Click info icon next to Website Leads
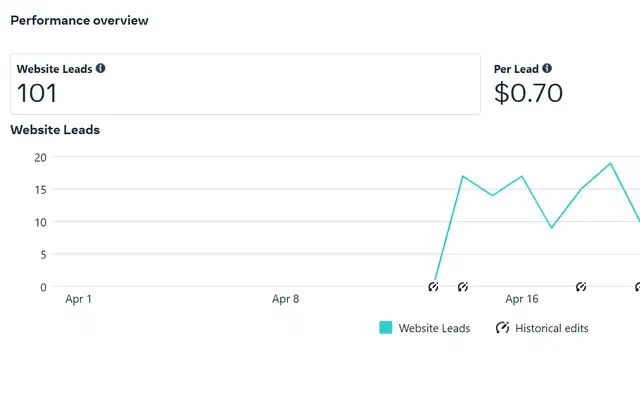The width and height of the screenshot is (640, 395). pyautogui.click(x=100, y=68)
